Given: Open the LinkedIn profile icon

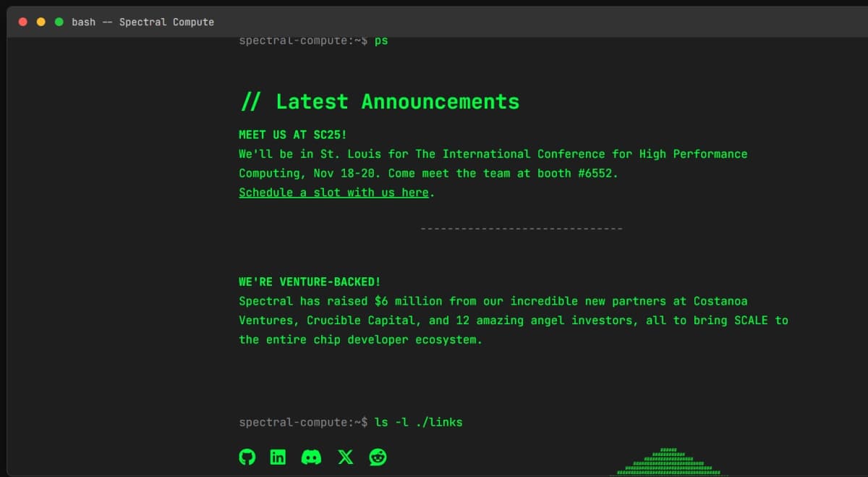Looking at the screenshot, I should tap(278, 457).
